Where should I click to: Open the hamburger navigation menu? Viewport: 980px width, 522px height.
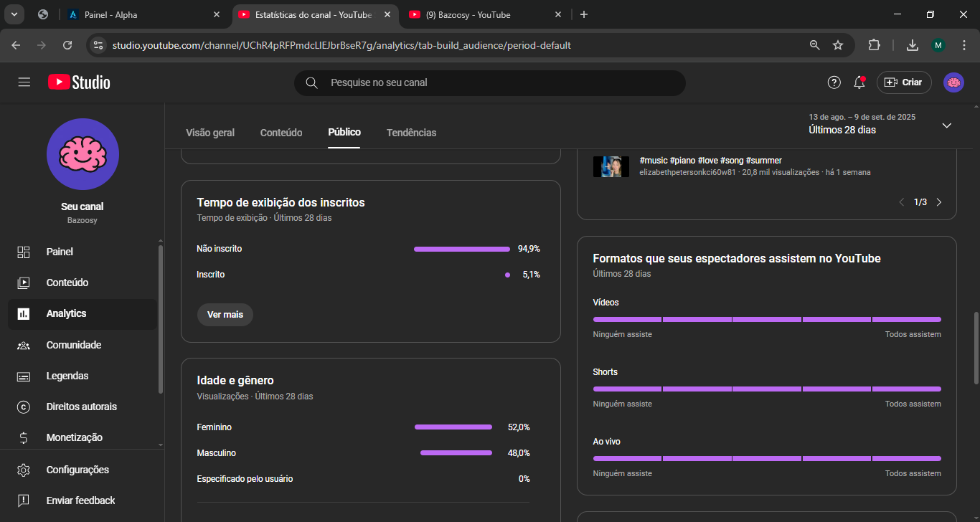click(x=24, y=82)
